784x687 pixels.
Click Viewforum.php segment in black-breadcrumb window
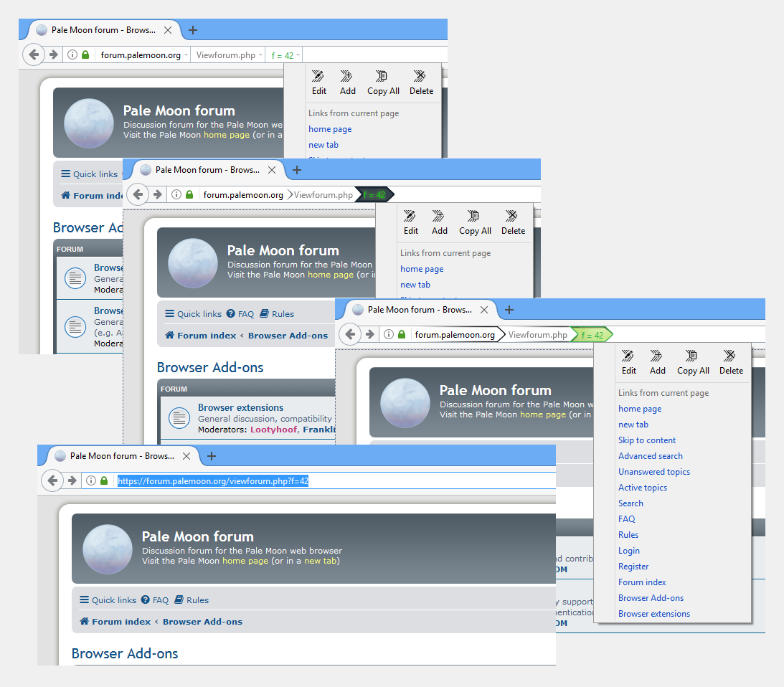click(x=323, y=194)
